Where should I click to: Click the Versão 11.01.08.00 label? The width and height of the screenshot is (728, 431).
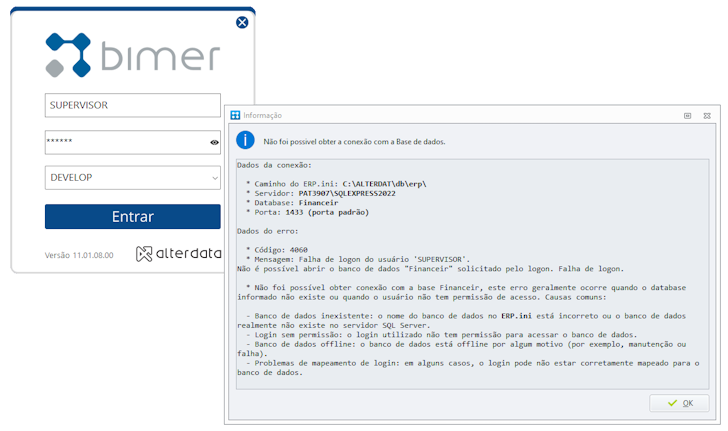pyautogui.click(x=79, y=255)
